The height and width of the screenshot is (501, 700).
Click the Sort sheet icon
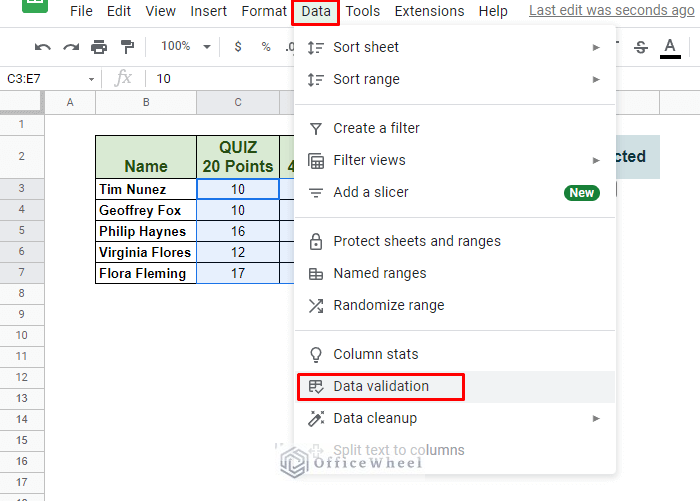[x=316, y=47]
